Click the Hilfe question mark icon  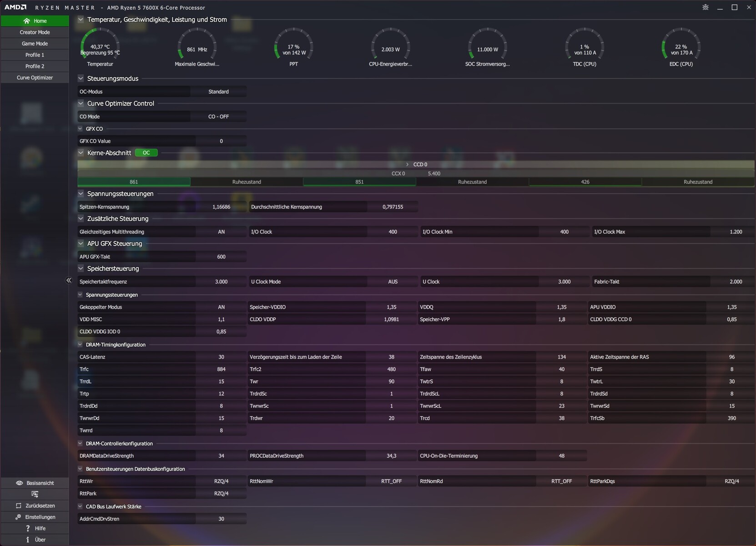28,528
